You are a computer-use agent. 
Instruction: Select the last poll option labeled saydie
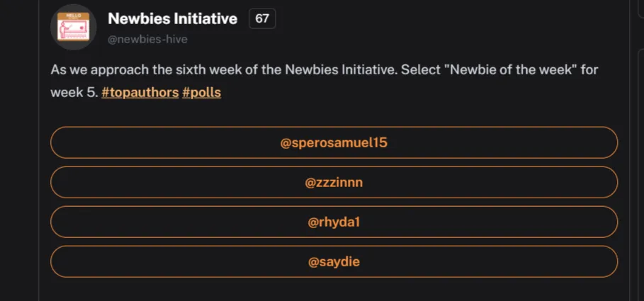pos(334,261)
